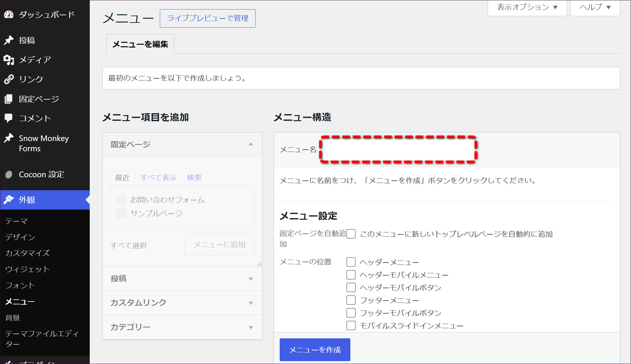Check モバイルスライドインメニュー location
This screenshot has width=631, height=364.
click(x=351, y=326)
